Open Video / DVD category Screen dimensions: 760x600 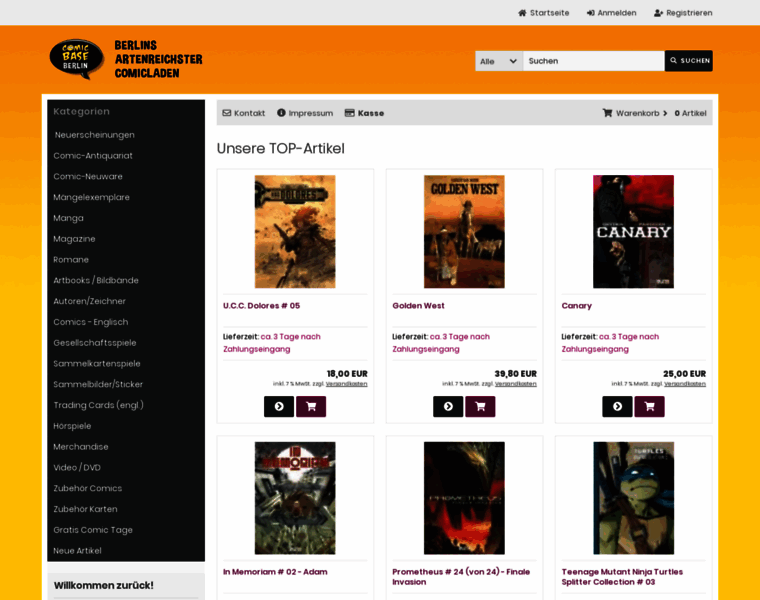77,468
